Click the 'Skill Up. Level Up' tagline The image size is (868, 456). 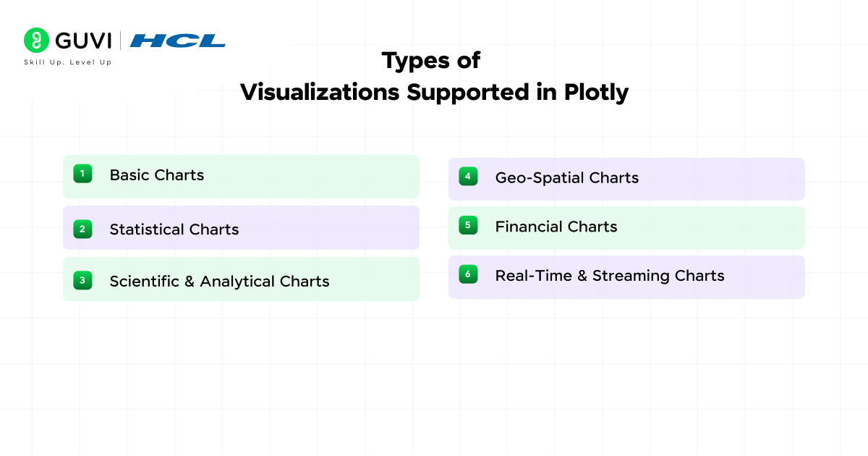click(68, 62)
